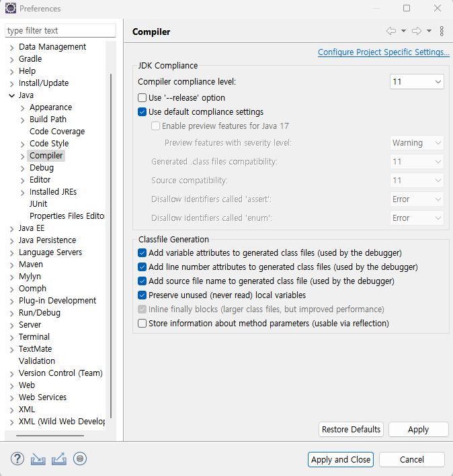Viewport: 453px width, 476px height.
Task: Expand the Compiler tree node arrow
Action: pos(22,156)
